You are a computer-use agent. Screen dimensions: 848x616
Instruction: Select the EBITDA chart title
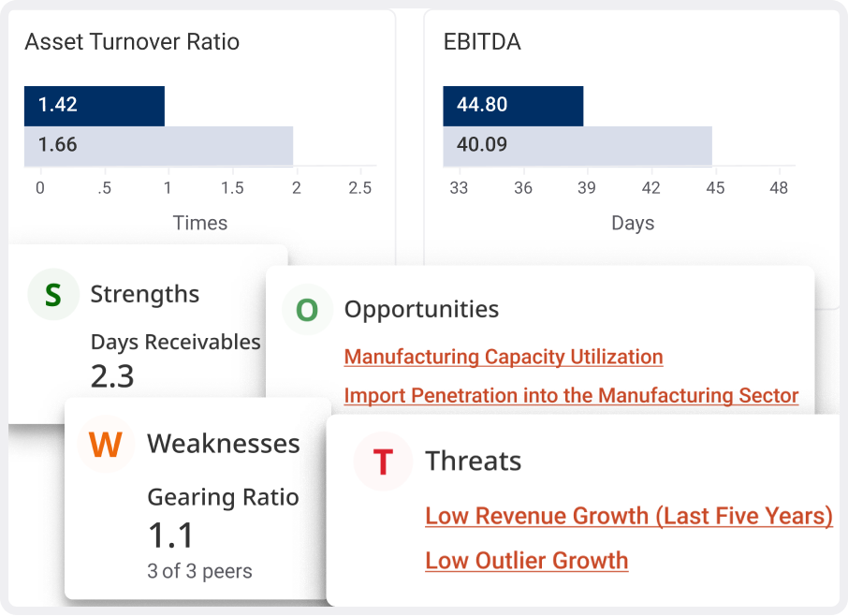click(482, 42)
